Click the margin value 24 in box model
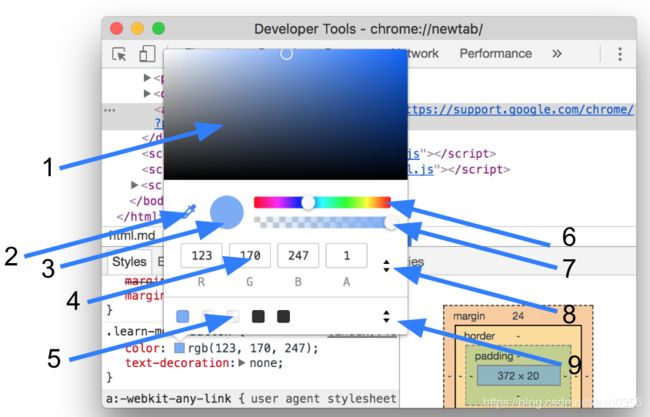 click(x=518, y=316)
